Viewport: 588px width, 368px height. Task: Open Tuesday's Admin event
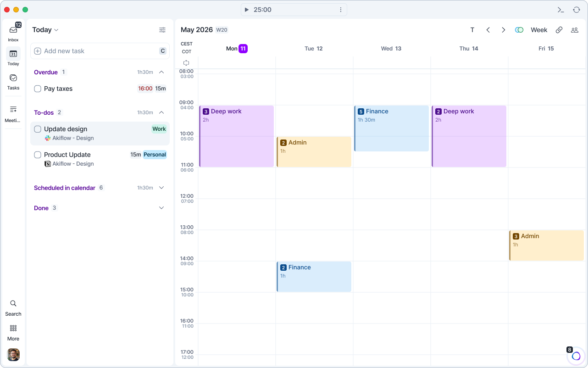(314, 152)
